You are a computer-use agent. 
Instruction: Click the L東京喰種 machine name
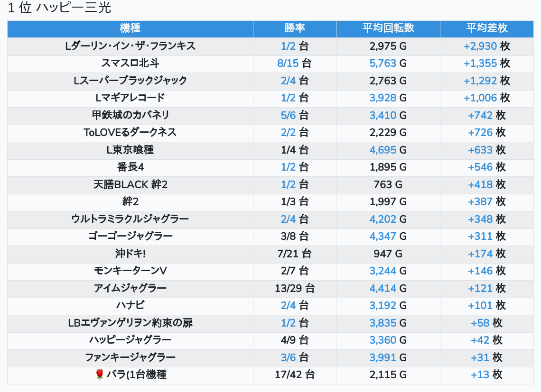tap(130, 150)
